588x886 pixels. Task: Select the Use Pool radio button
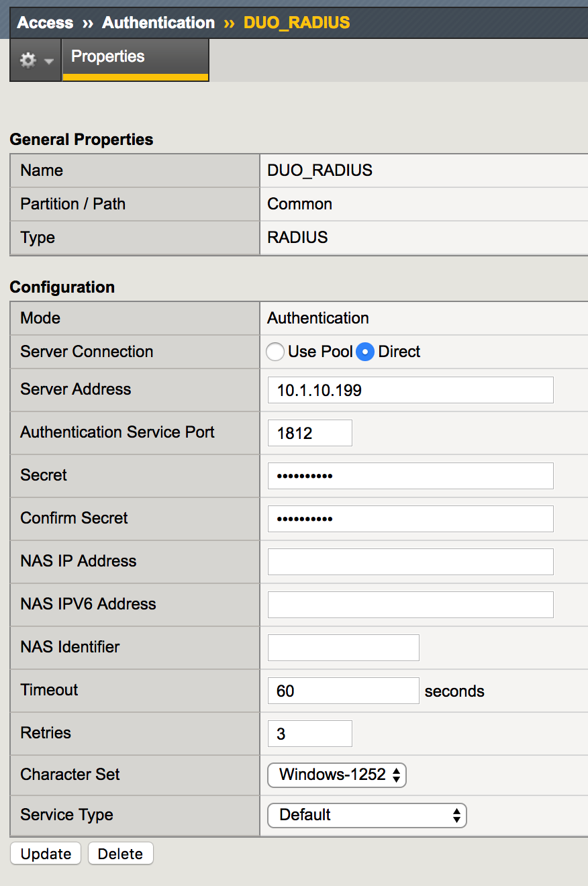[275, 352]
